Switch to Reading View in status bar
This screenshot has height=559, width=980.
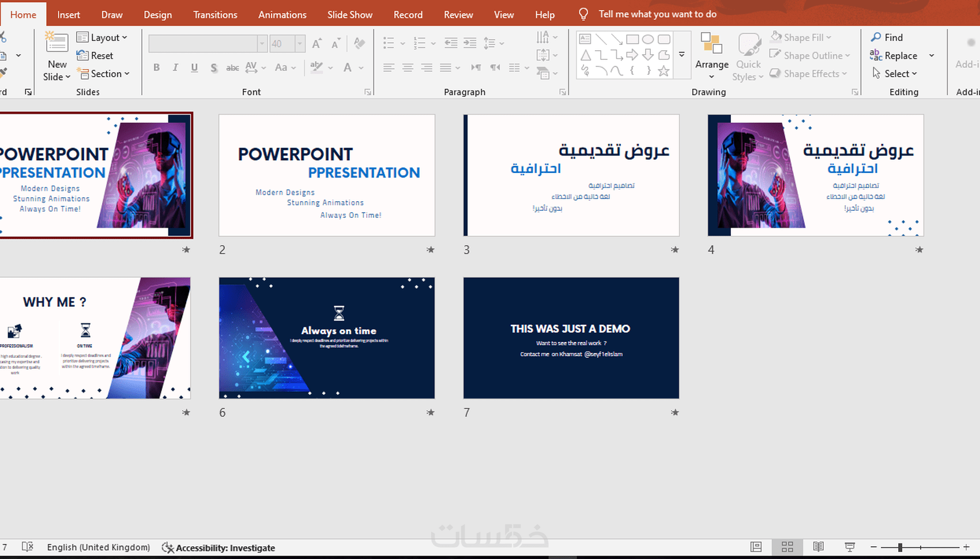tap(818, 547)
